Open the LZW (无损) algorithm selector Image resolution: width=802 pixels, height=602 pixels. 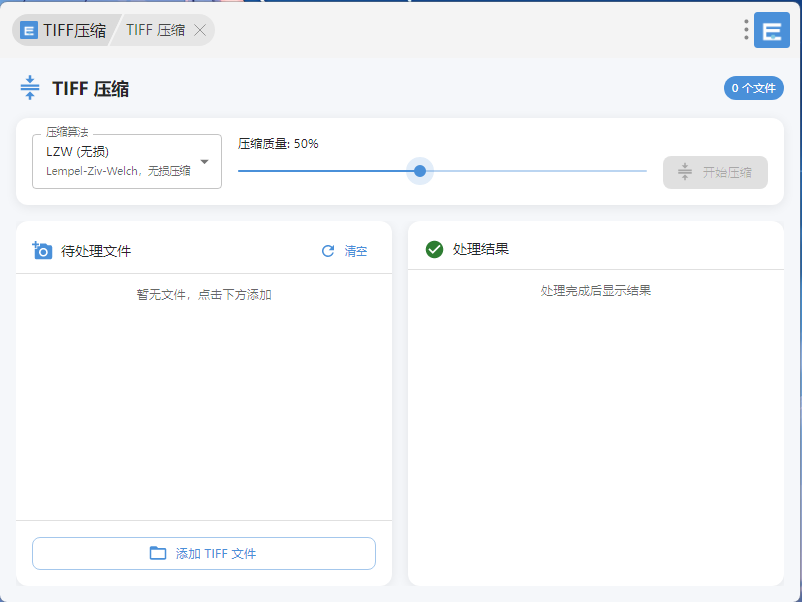(120, 161)
